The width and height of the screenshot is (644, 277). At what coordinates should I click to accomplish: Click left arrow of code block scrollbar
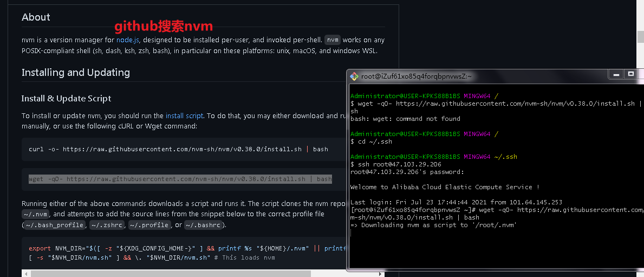26,274
